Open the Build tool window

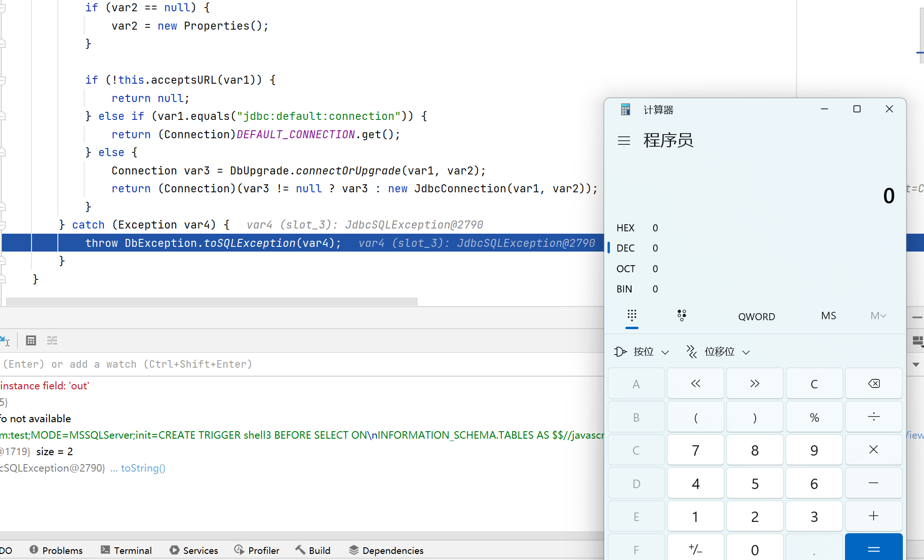click(313, 550)
